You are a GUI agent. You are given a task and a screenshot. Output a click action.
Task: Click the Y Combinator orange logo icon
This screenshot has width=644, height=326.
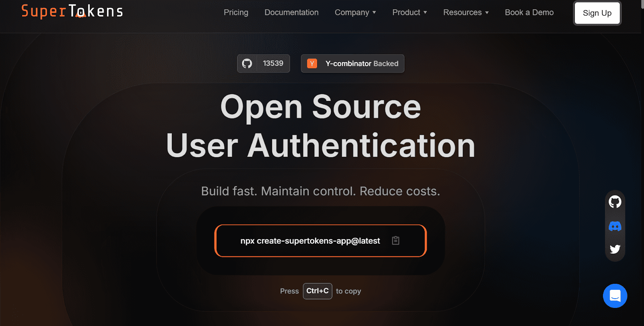click(312, 64)
